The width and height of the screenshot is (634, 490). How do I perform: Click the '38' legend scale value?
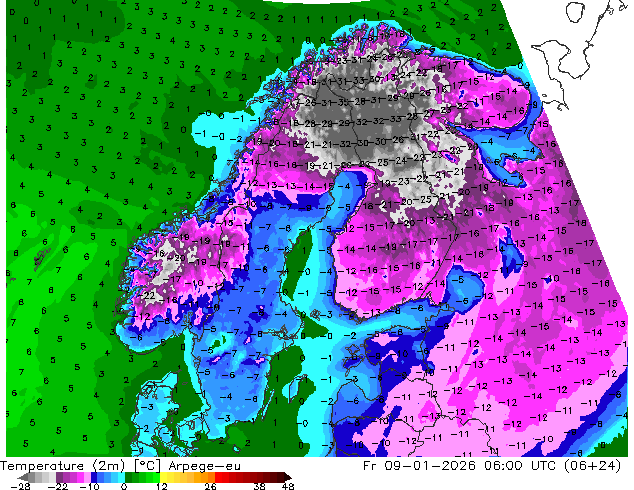[x=260, y=486]
